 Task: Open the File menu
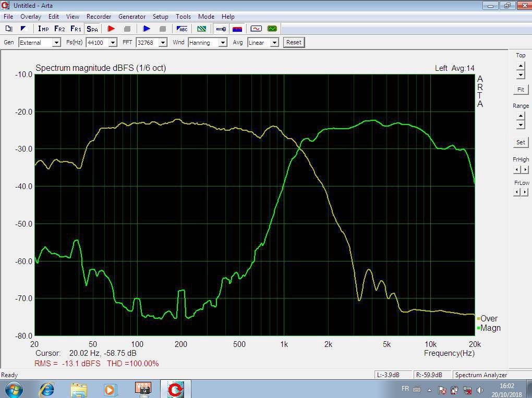[x=8, y=17]
